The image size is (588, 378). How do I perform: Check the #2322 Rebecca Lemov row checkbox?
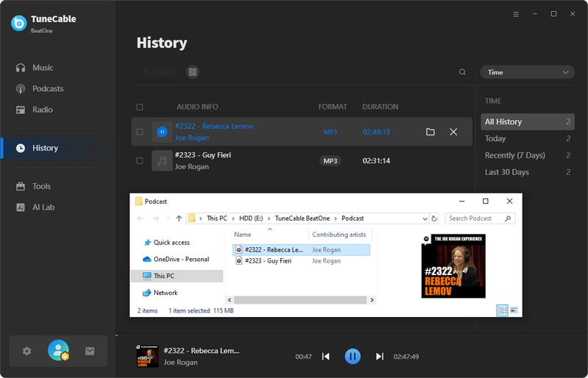click(x=140, y=132)
